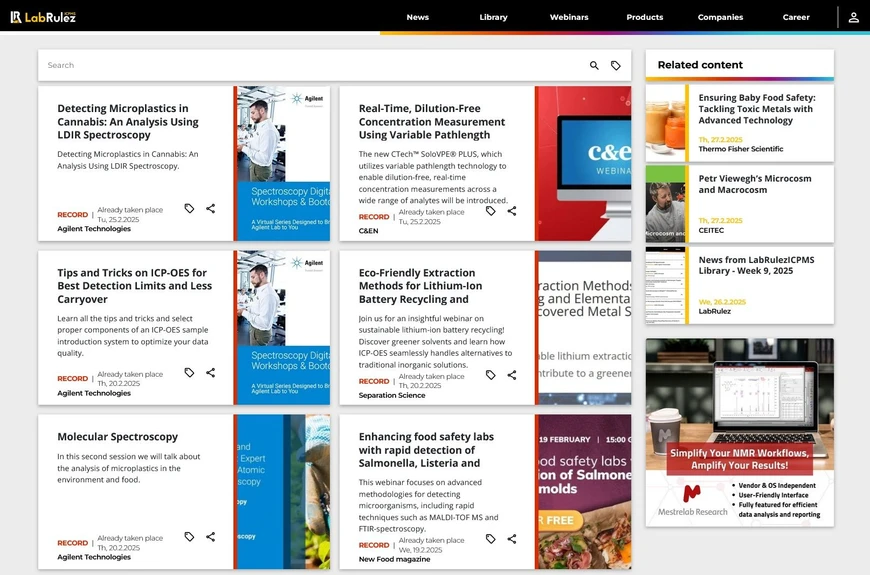This screenshot has width=870, height=575.
Task: Click the Related content heading
Action: [700, 65]
